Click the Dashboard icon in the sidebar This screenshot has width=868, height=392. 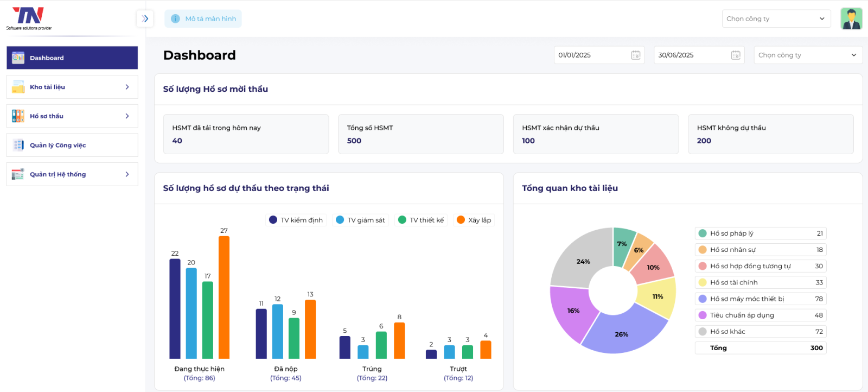(18, 58)
